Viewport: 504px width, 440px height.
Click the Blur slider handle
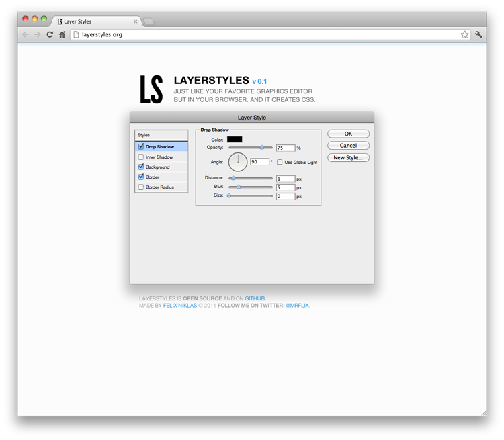pos(239,187)
